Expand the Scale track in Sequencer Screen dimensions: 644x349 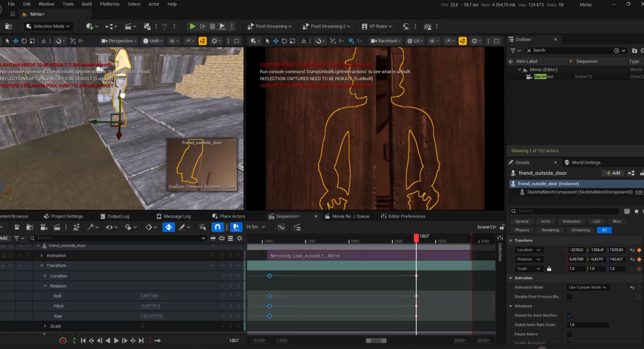[45, 326]
